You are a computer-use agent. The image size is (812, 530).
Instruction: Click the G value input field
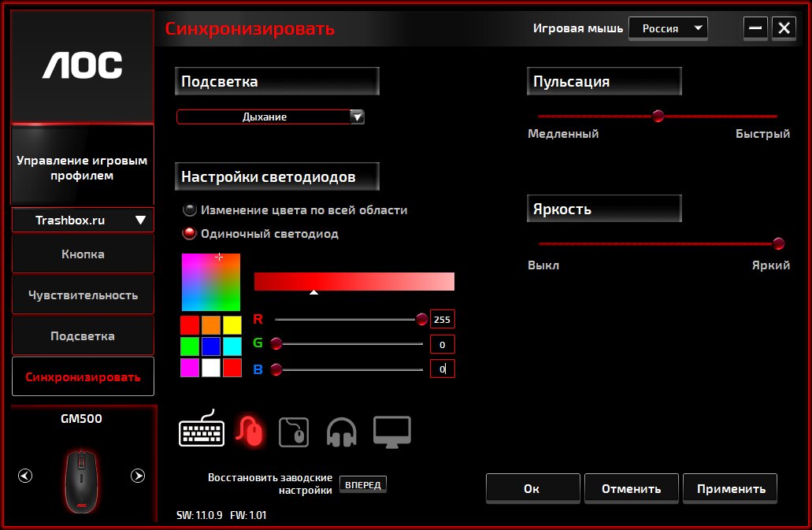click(x=442, y=344)
